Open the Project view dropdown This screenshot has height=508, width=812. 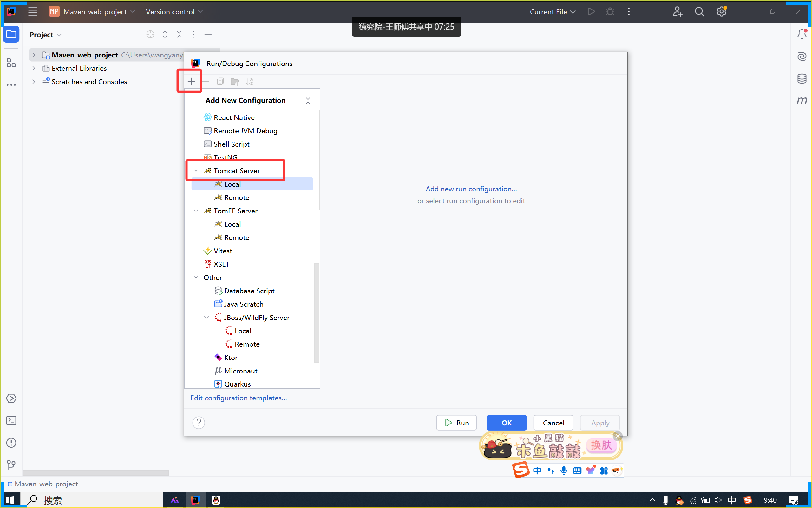tap(45, 35)
